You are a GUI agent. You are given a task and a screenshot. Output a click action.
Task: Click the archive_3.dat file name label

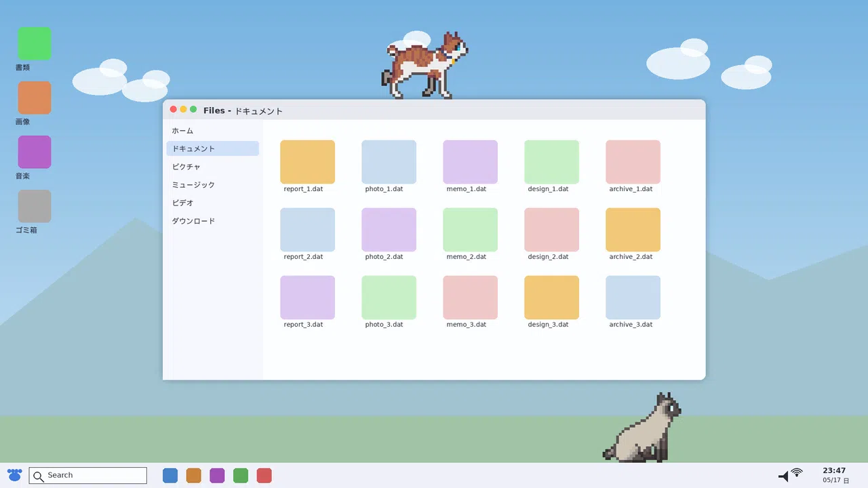[x=631, y=325]
